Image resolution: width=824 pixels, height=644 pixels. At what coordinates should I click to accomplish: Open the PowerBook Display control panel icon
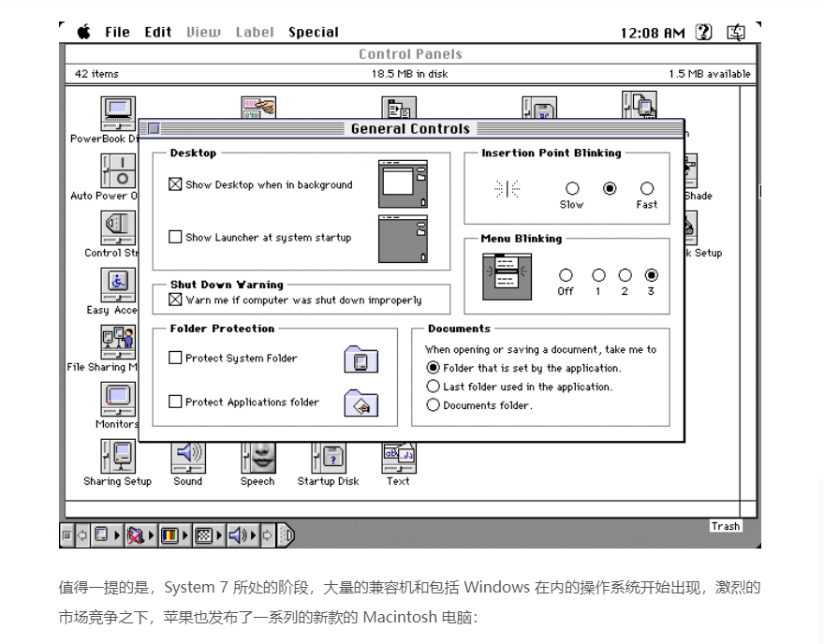(118, 114)
